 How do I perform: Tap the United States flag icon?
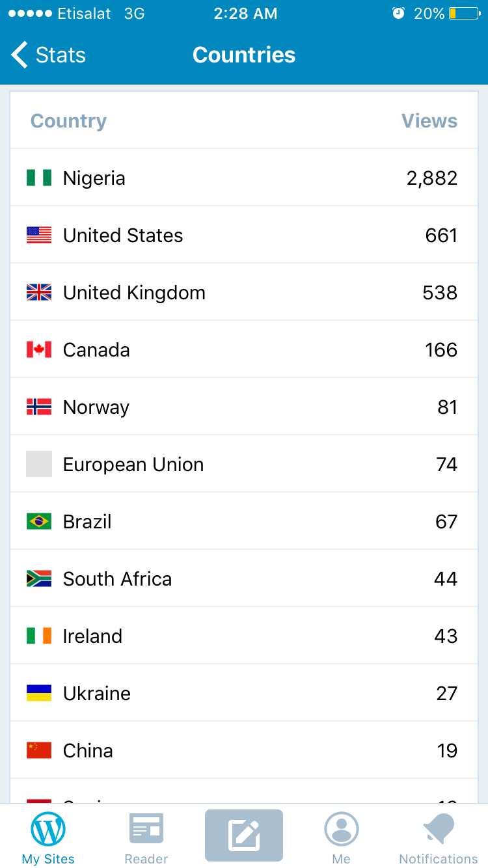(39, 235)
